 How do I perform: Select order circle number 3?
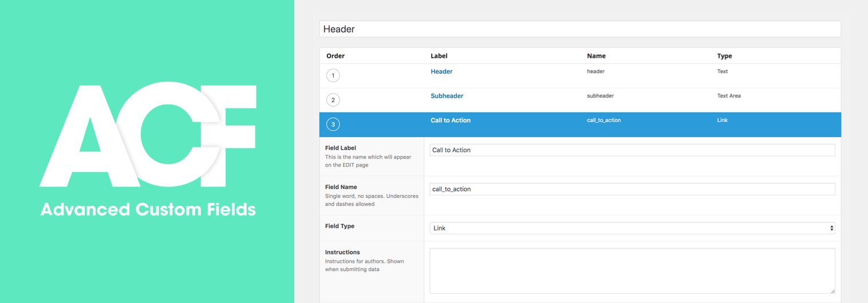point(333,125)
